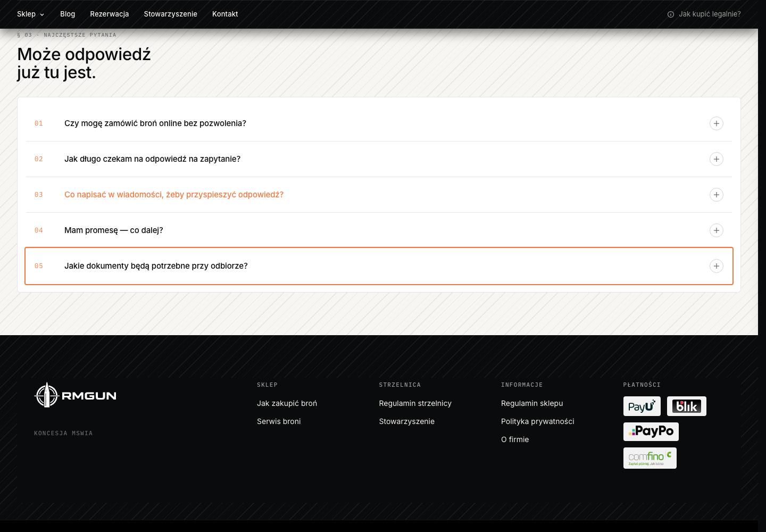Go to Rezerwacja in the navigation
Image resolution: width=766 pixels, height=532 pixels.
pyautogui.click(x=110, y=14)
